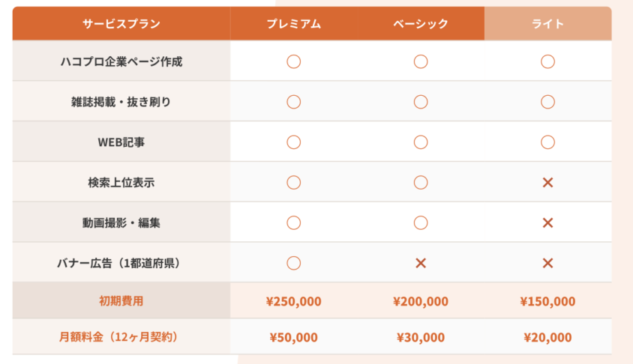The width and height of the screenshot is (633, 364).
Task: Select the ライト column header
Action: [547, 24]
